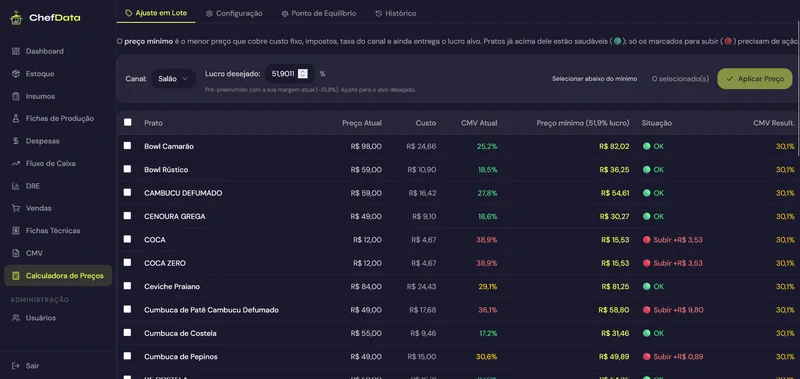Screen dimensions: 800x379
Task: Click the Aplicar Preço button
Action: point(755,79)
